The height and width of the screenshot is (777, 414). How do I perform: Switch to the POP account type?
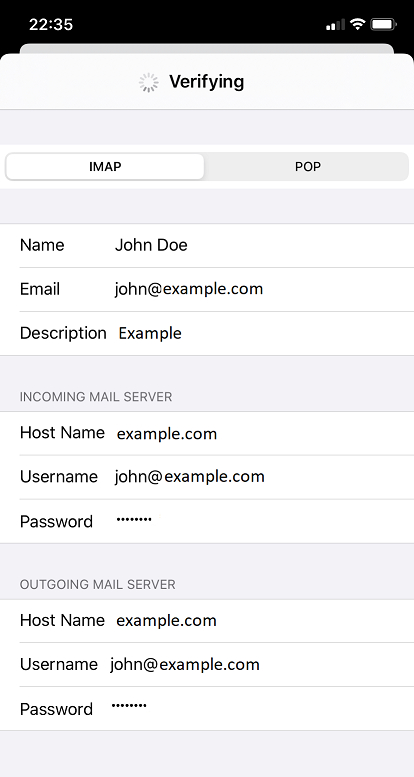pos(307,166)
